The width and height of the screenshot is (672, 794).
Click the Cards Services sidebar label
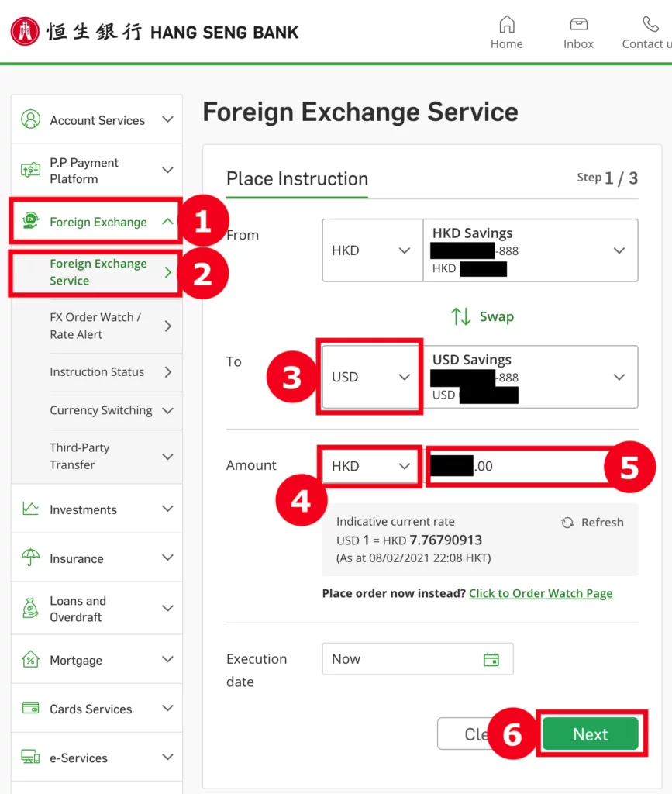click(91, 709)
